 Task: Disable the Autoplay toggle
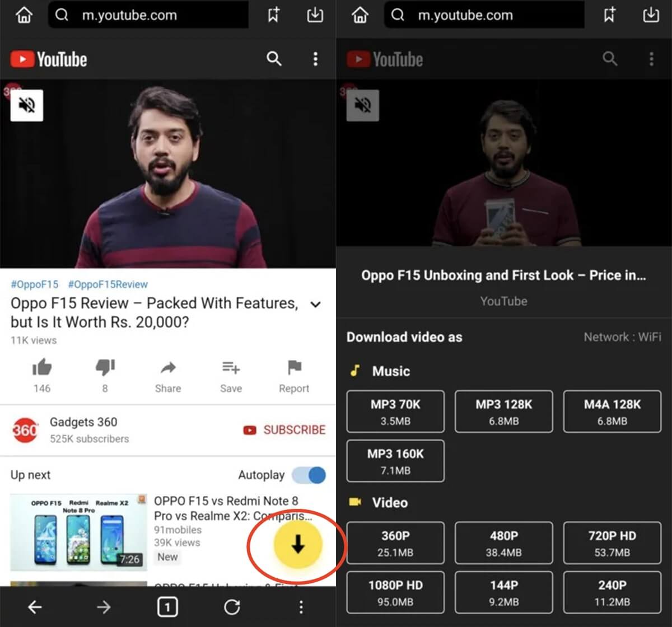pyautogui.click(x=310, y=475)
